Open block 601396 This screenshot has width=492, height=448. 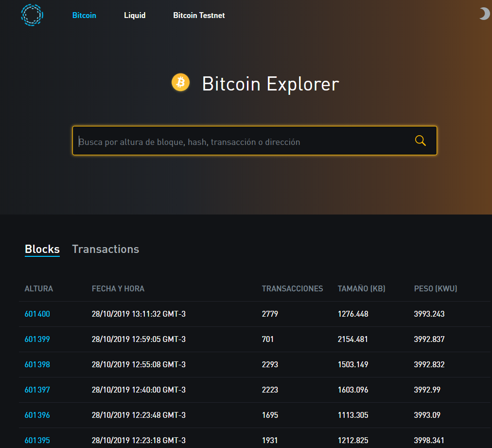click(37, 415)
